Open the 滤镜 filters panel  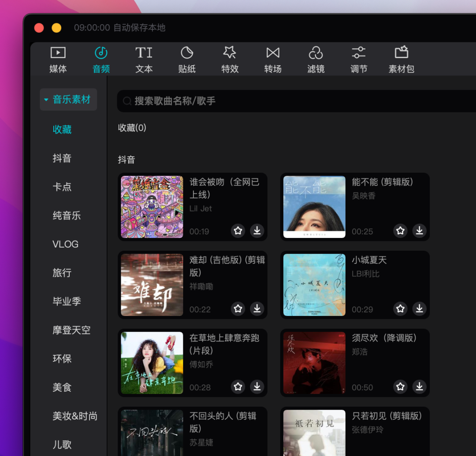pos(316,59)
